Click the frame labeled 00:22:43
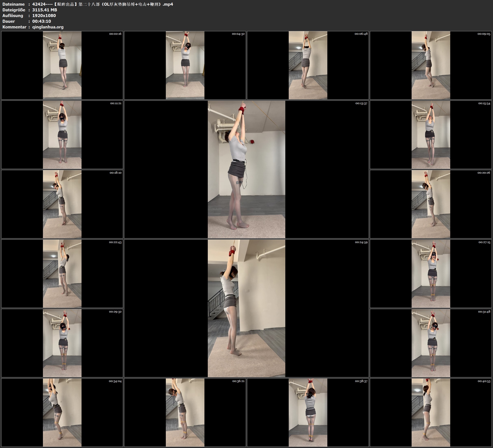 [x=62, y=273]
